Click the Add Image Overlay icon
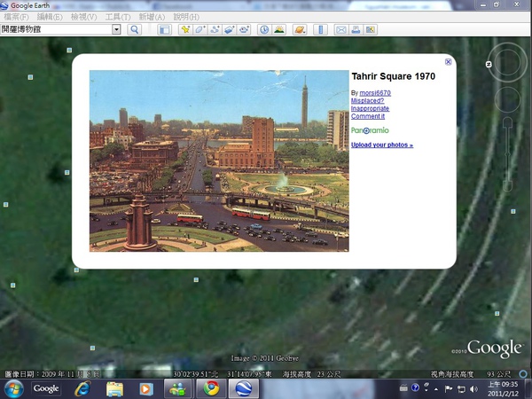 [x=229, y=30]
